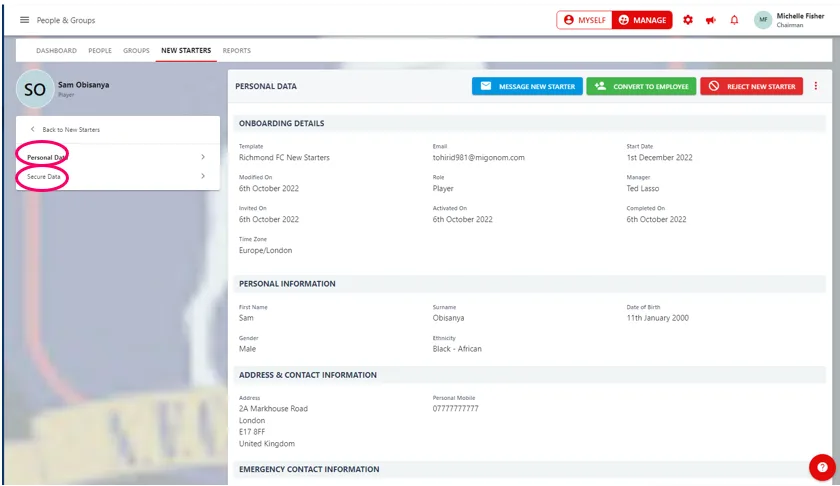Select the Secure Data sidebar item
The image size is (840, 486).
[118, 176]
